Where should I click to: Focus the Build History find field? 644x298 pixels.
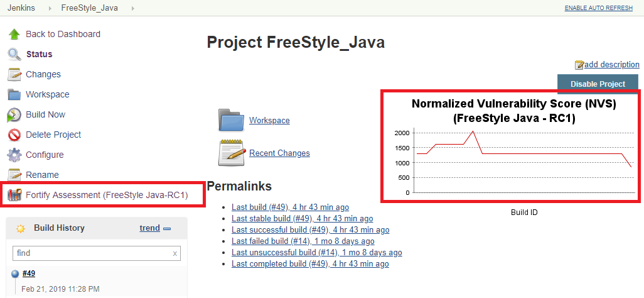tap(97, 253)
